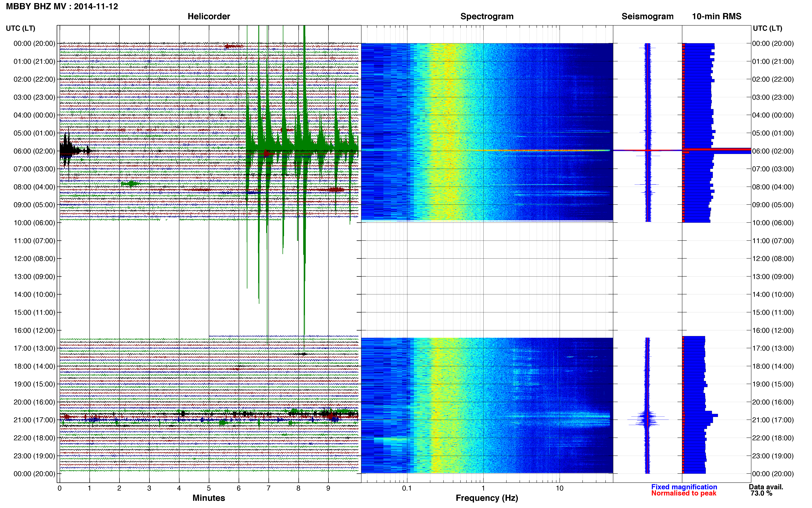Click RMS-side time label '20:00 (16:00)'
The width and height of the screenshot is (812, 508).
pos(773,402)
